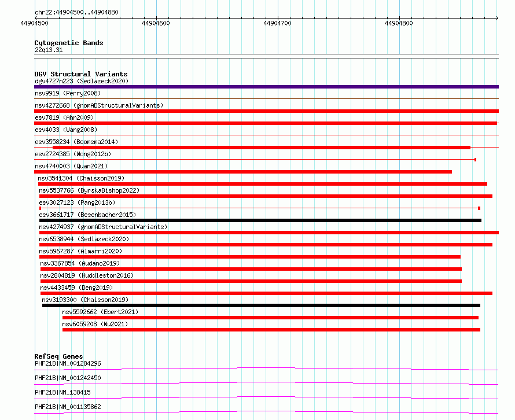Screen dimensions: 515x420
Task: Open variant esv3558234 (Boomsma2014)
Action: tap(76, 142)
